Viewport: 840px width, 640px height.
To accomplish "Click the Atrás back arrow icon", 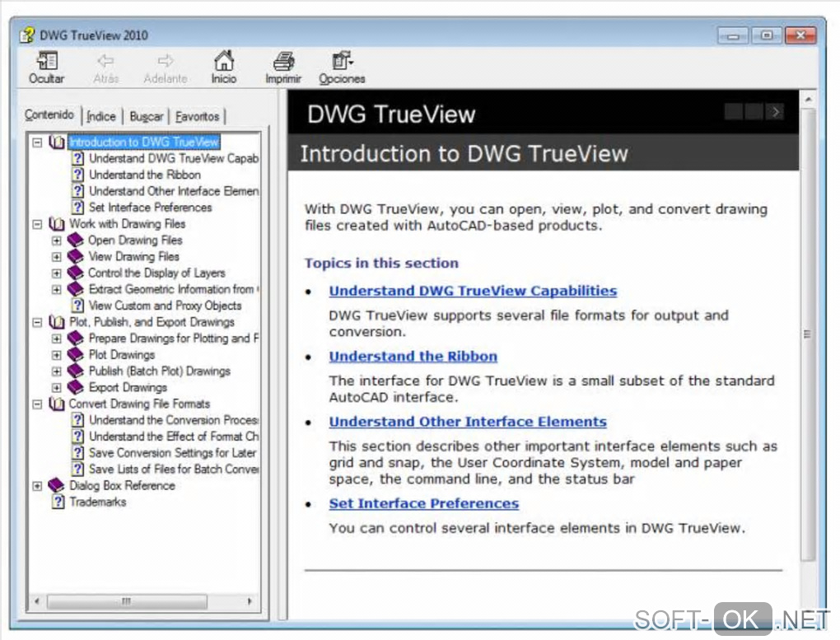I will click(x=105, y=61).
